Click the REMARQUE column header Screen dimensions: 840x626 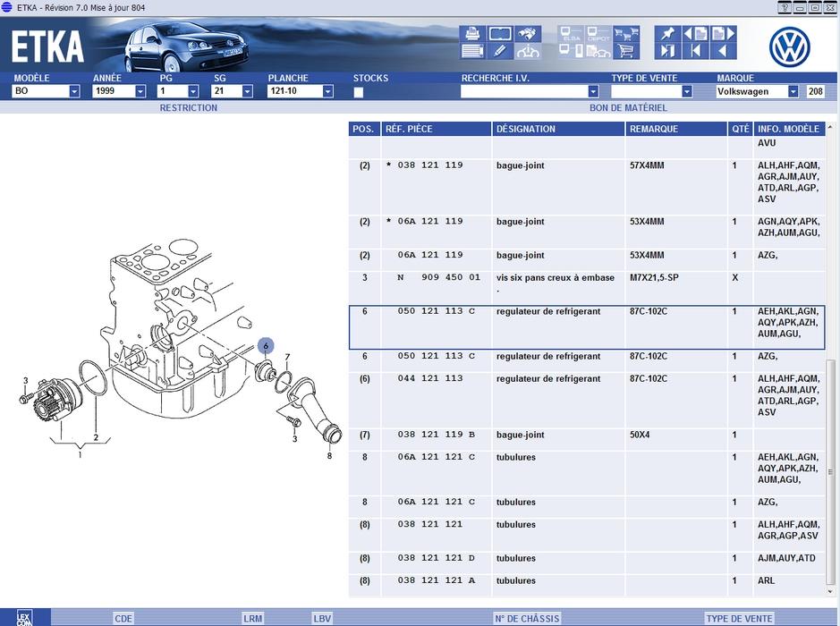pos(676,129)
